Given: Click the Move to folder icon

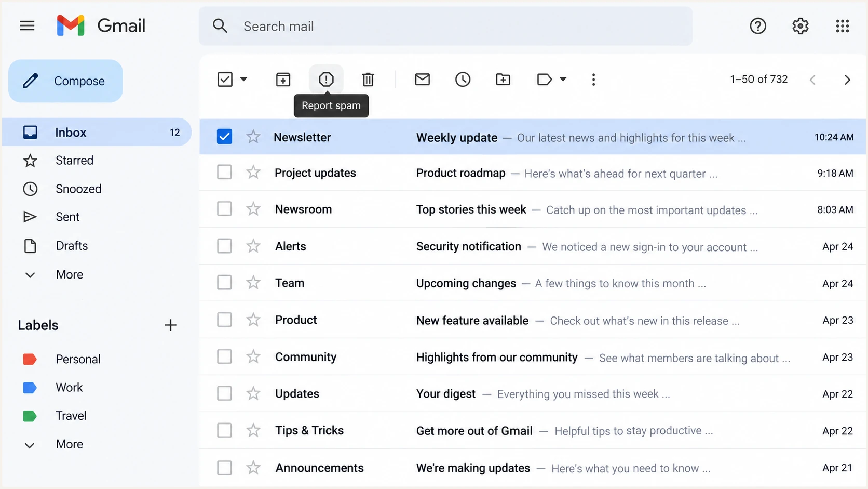Looking at the screenshot, I should tap(503, 80).
